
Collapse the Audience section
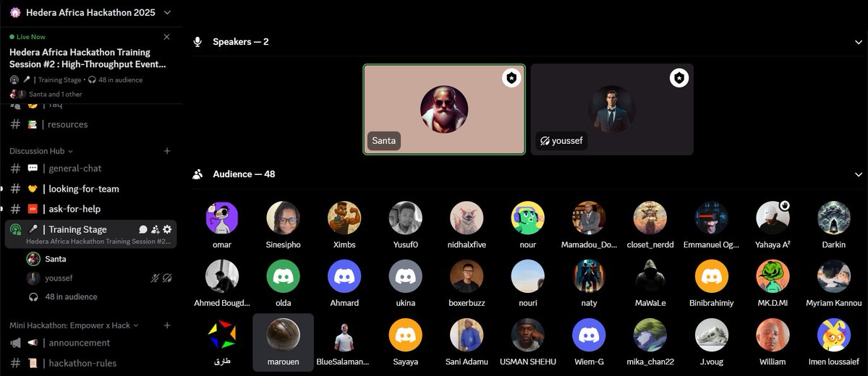[x=858, y=174]
